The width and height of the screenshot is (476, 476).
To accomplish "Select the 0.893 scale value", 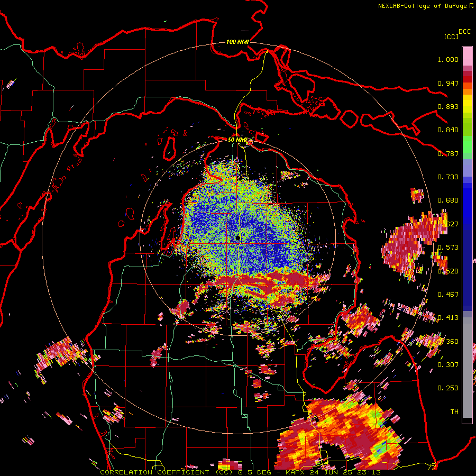I will click(x=448, y=106).
